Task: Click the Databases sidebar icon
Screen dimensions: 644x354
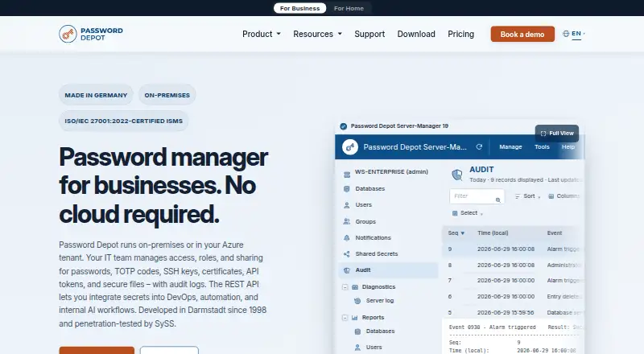Action: click(x=347, y=189)
